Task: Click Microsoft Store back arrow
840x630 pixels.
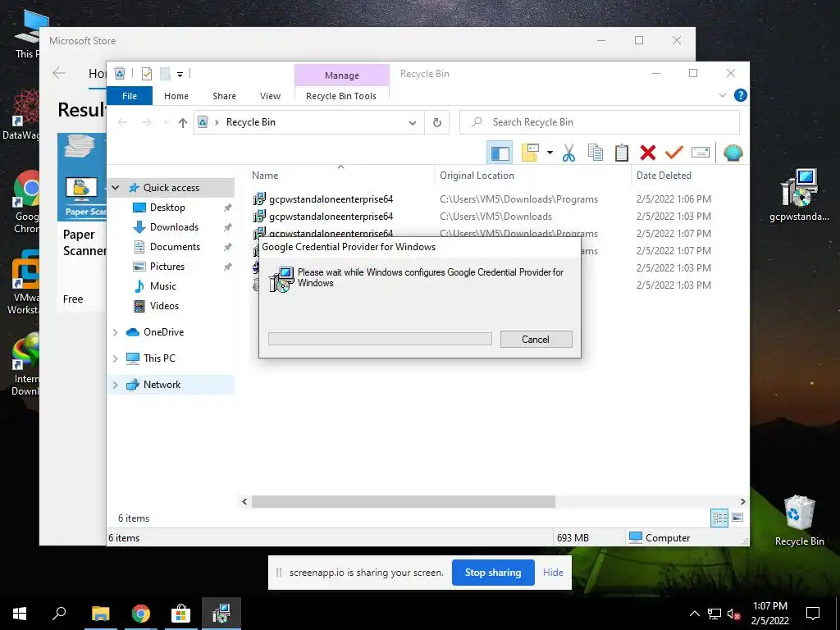Action: pyautogui.click(x=59, y=73)
